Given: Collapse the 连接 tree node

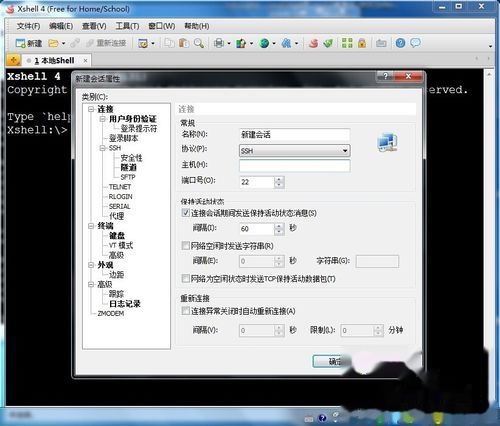Looking at the screenshot, I should 91,109.
